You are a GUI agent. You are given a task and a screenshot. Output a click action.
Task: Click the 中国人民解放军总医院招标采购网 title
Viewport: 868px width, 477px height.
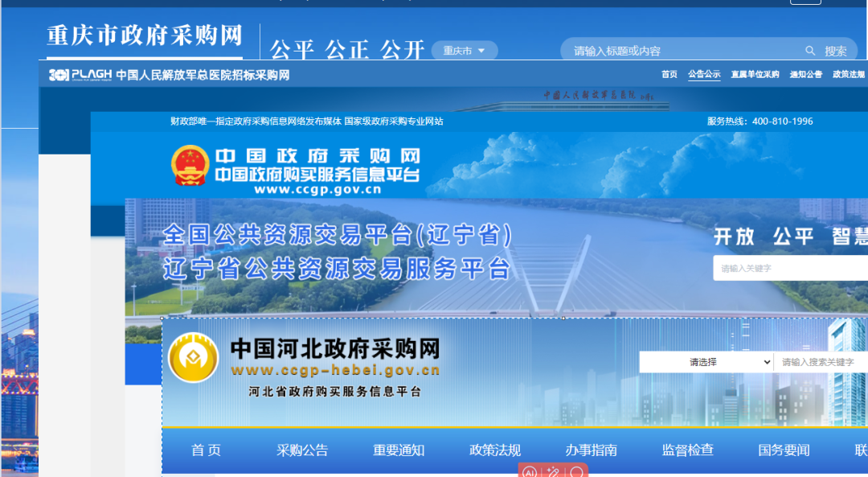pos(203,75)
